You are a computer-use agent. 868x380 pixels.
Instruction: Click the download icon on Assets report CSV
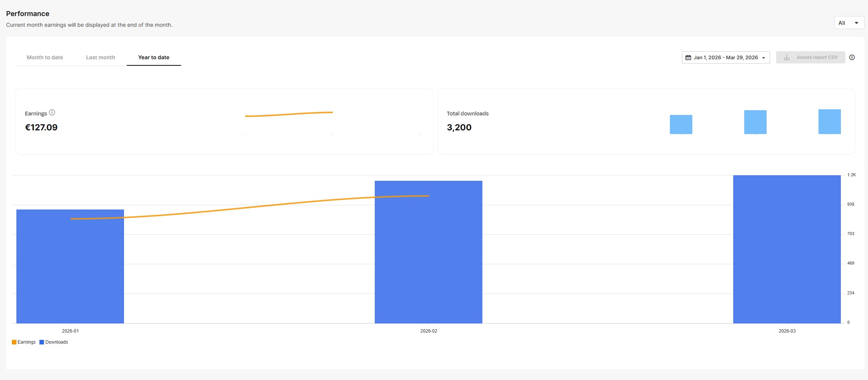787,57
